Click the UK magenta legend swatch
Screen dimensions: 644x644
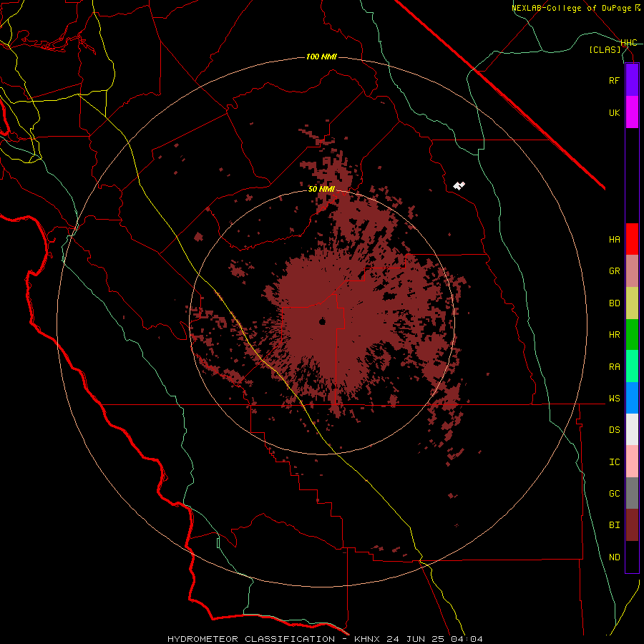tap(632, 112)
